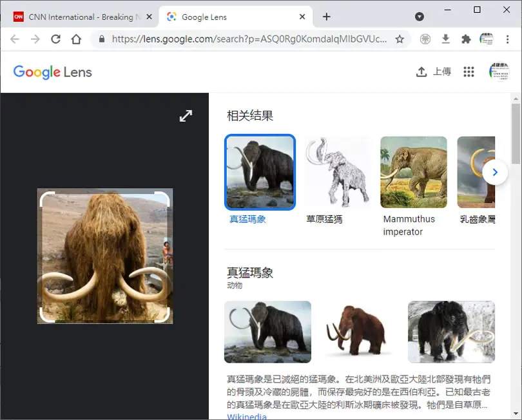This screenshot has width=522, height=420.
Task: Bookmark this page with the star icon
Action: pyautogui.click(x=400, y=39)
